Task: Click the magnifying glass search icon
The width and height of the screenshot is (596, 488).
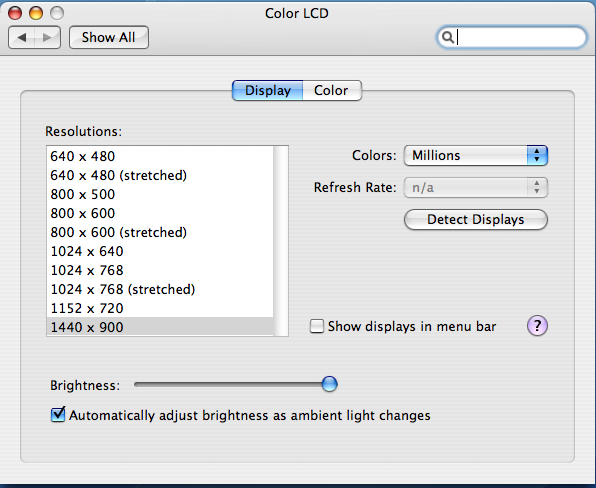Action: (448, 37)
